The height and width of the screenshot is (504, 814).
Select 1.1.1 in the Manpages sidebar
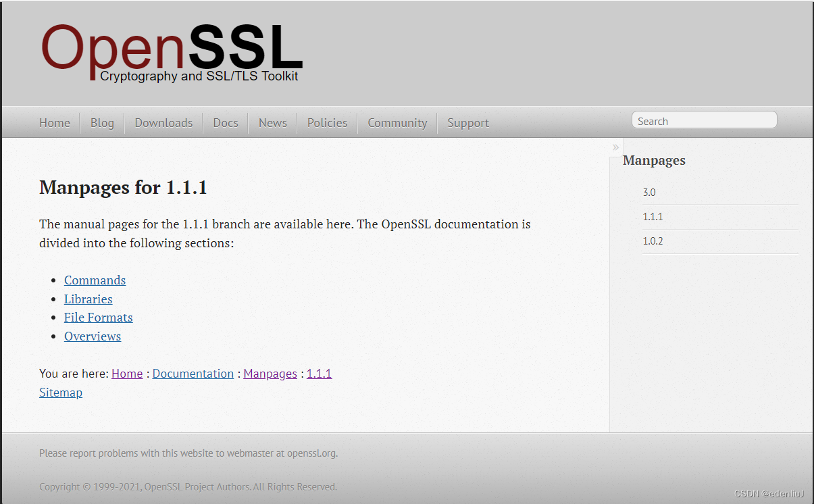point(653,217)
